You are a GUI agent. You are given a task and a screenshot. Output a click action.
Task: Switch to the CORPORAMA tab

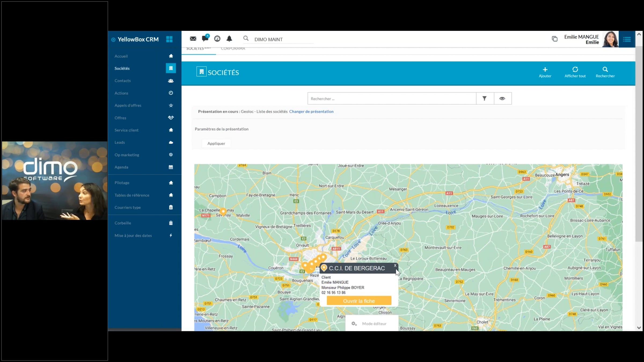[x=233, y=49]
